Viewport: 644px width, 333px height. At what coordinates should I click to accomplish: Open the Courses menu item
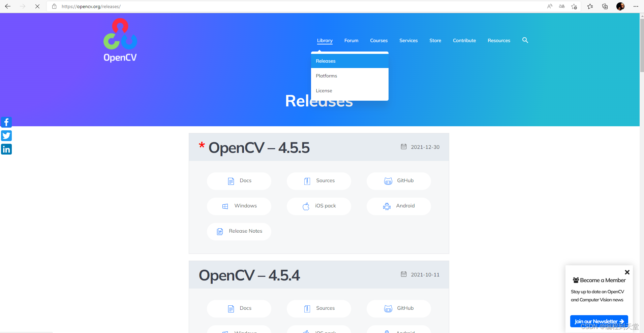(379, 40)
